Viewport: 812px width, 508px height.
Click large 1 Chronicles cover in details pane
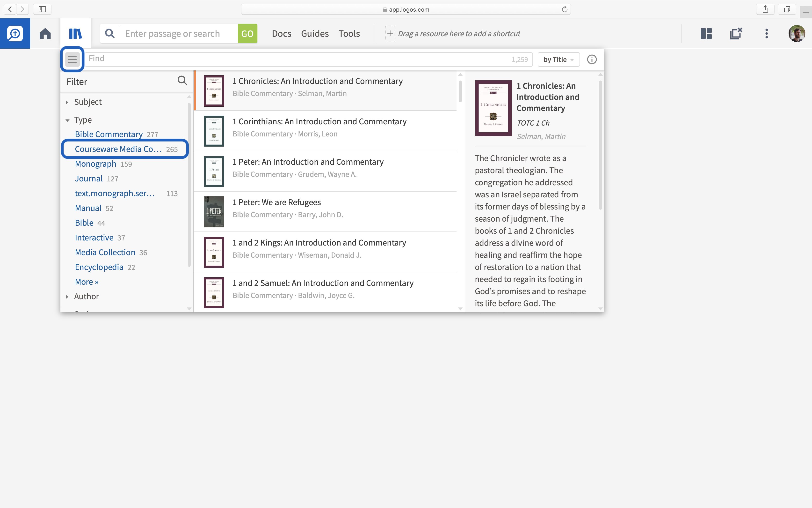pyautogui.click(x=493, y=108)
